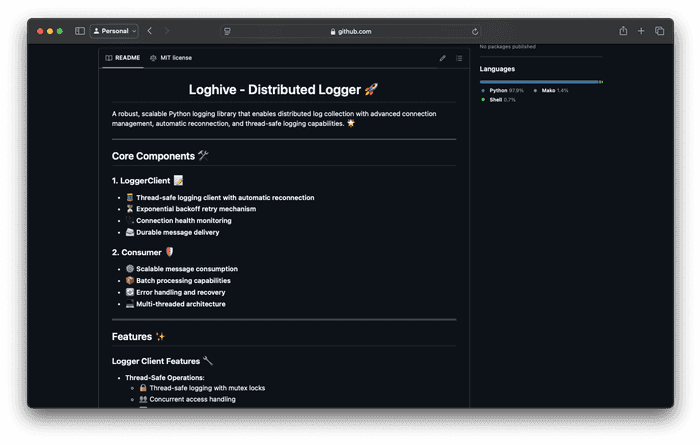Open the Personal profile dropdown
Viewport: 700px width, 444px height.
(114, 31)
